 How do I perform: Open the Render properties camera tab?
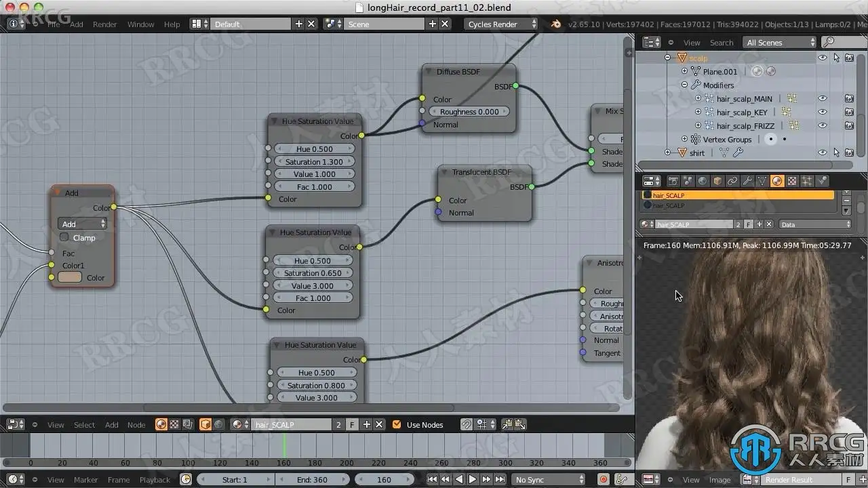(x=673, y=181)
